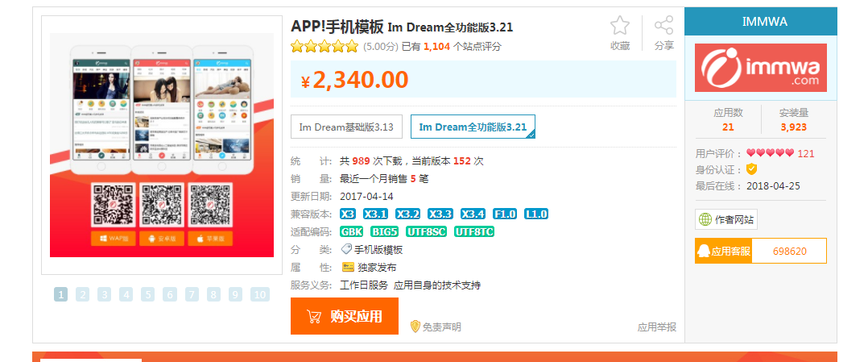Click the report application link

point(657,327)
